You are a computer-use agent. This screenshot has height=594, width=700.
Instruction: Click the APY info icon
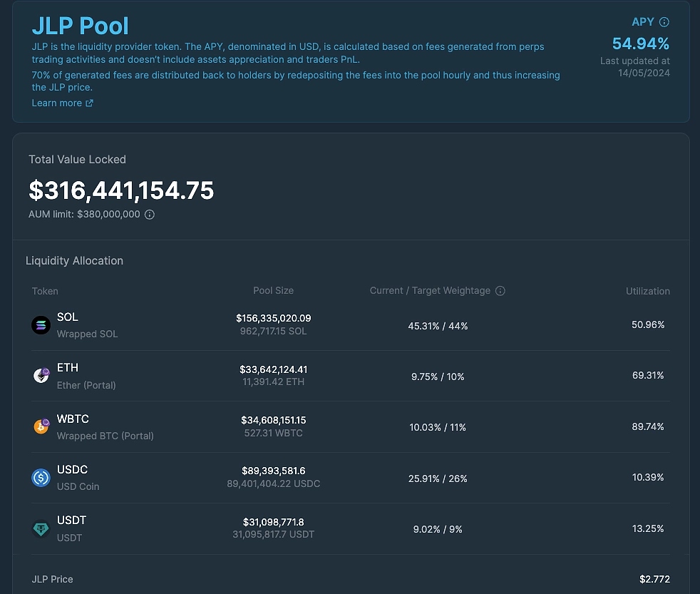(664, 22)
